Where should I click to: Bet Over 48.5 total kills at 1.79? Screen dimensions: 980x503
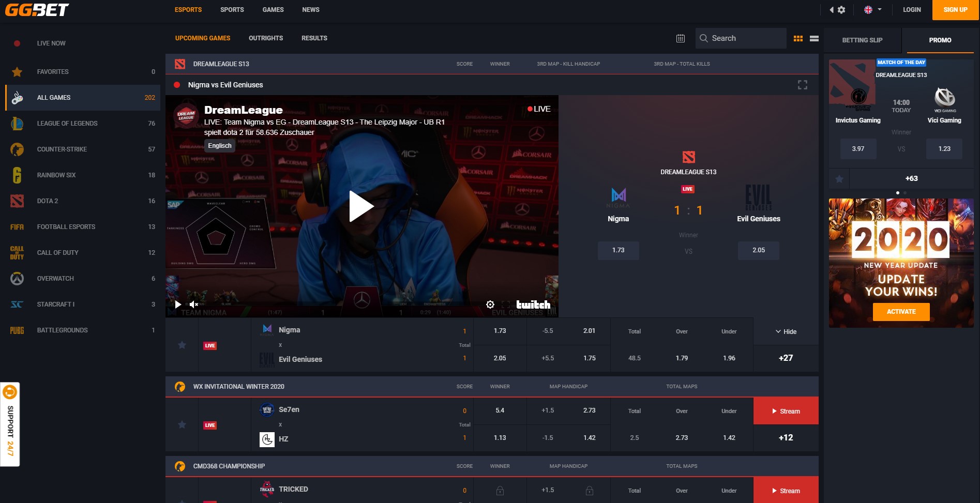click(682, 358)
